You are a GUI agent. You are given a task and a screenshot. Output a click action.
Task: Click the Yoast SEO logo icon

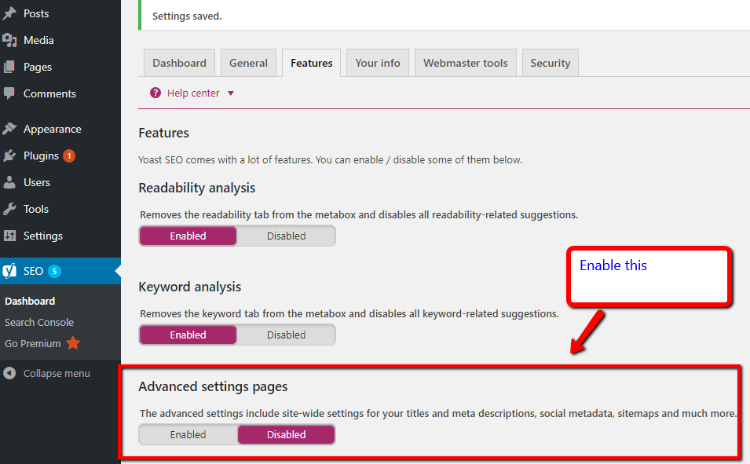(x=9, y=271)
